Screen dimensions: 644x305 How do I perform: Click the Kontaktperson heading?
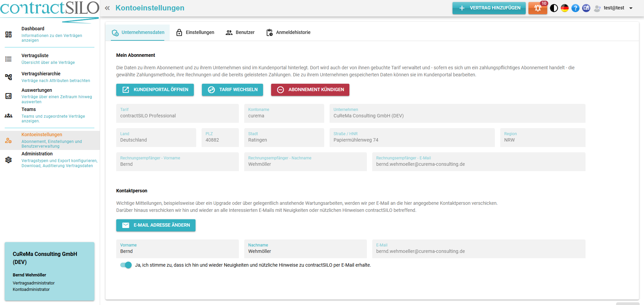coord(132,191)
